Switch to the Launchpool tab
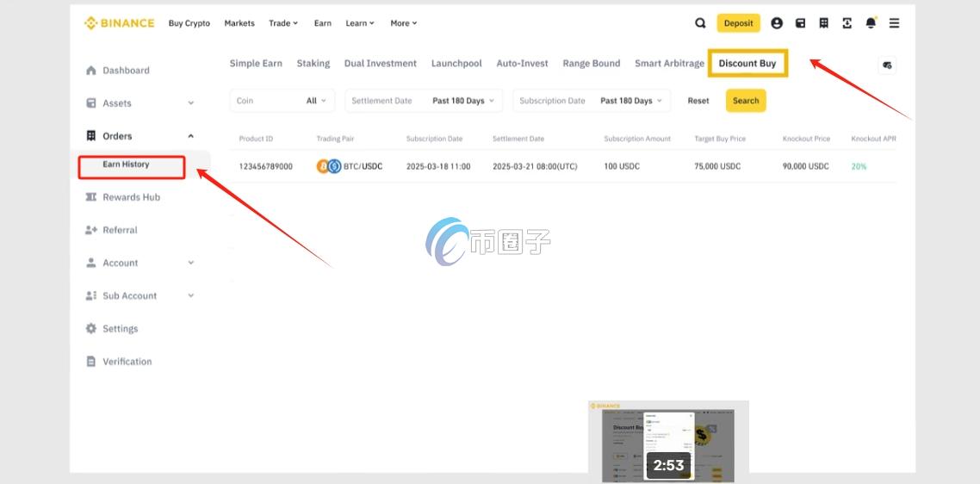 coord(456,63)
